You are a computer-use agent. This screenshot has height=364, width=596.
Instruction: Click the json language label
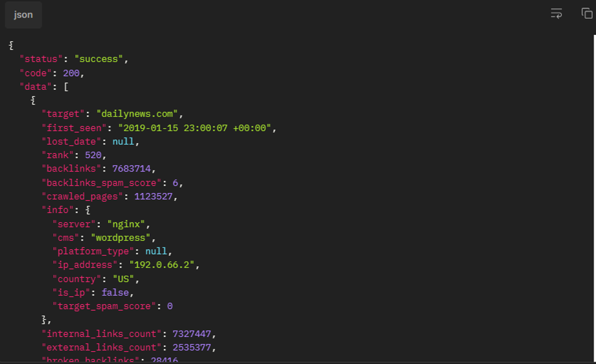(24, 15)
